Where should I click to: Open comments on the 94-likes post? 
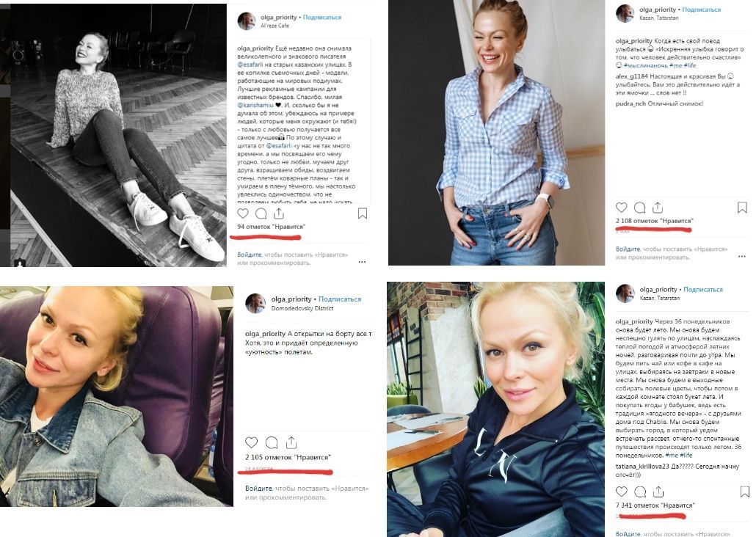pyautogui.click(x=261, y=213)
